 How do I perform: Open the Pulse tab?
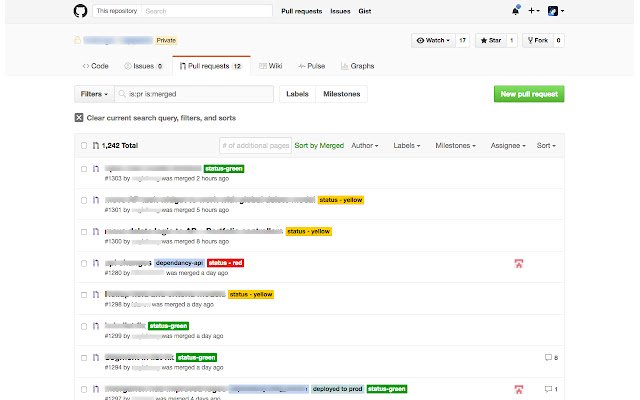coord(312,66)
